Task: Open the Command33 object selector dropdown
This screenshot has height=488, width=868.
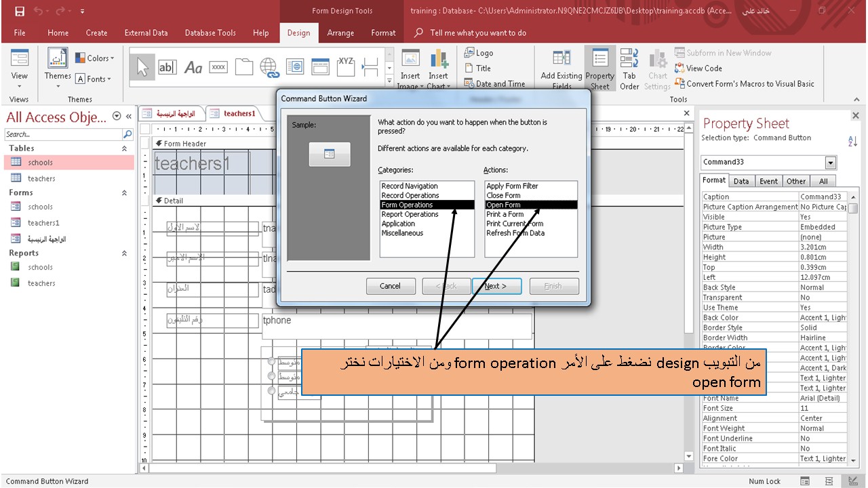Action: (x=831, y=163)
